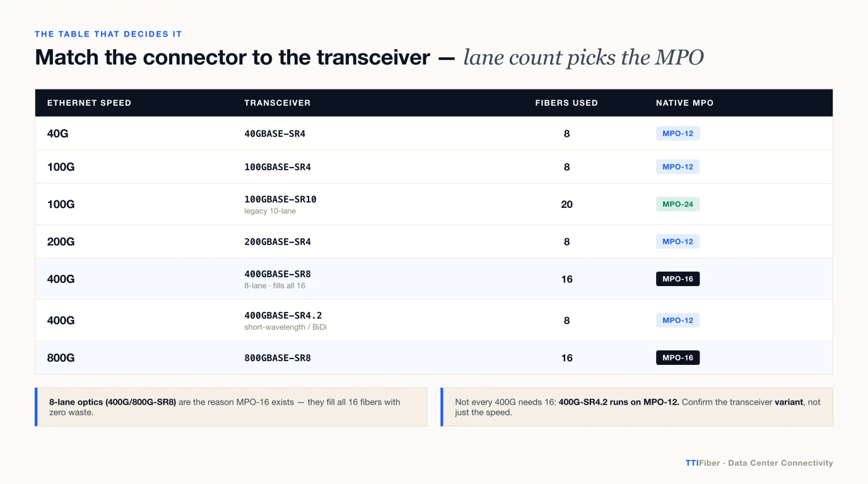Click the Native MPO column header
The height and width of the screenshot is (484, 868).
pos(684,103)
